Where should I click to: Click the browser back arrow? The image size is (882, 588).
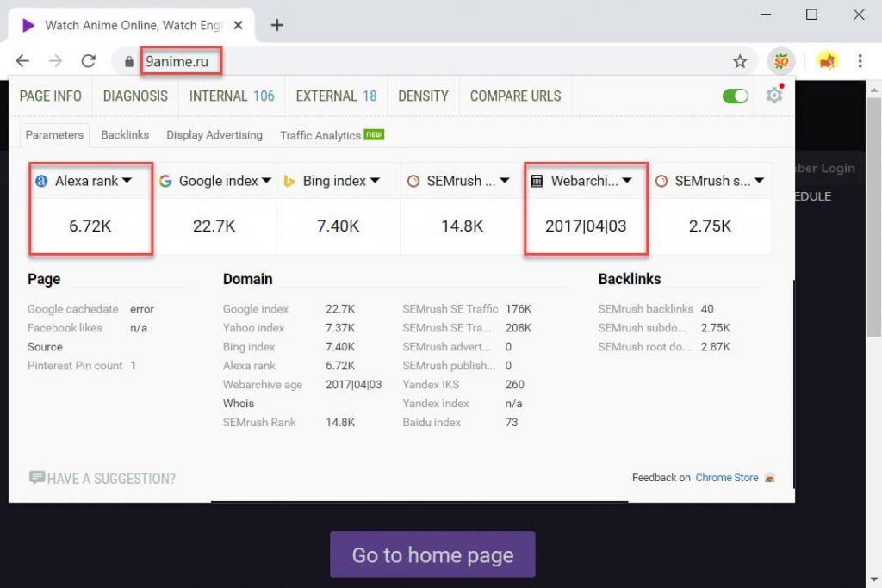(22, 61)
